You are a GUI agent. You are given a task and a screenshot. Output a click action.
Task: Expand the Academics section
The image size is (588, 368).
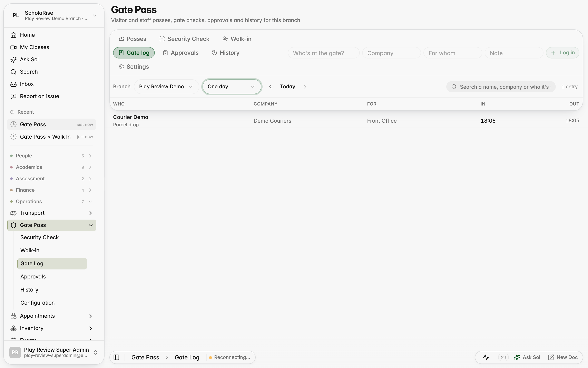[x=51, y=167]
